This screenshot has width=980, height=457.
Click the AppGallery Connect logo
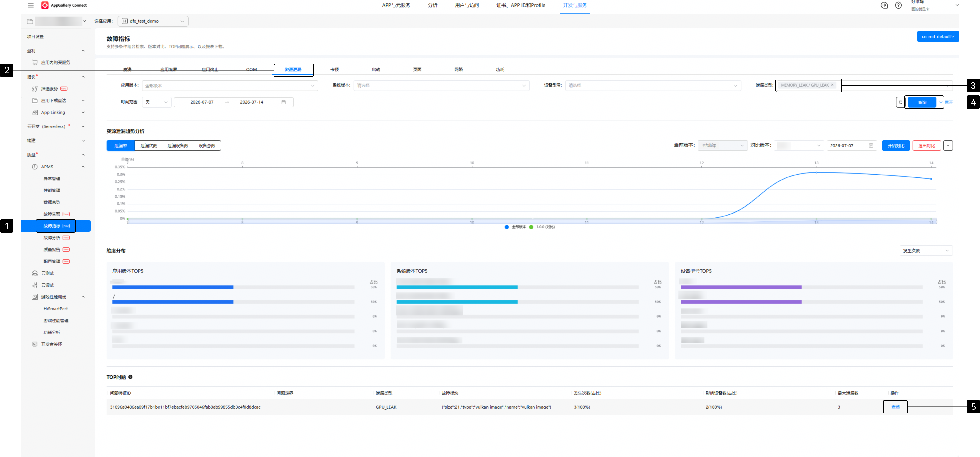point(45,5)
